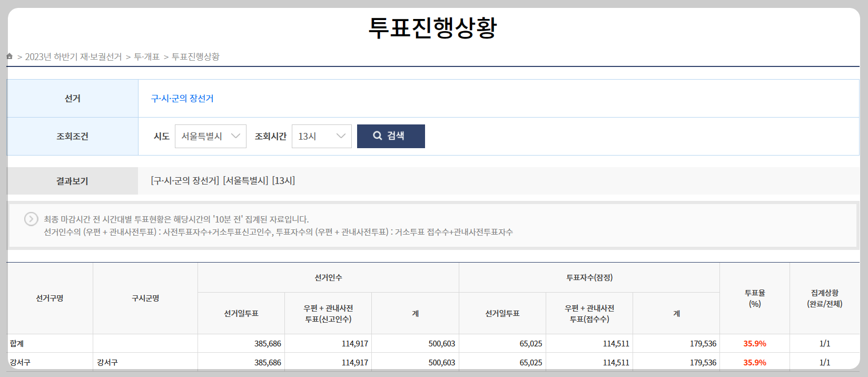Click the 투표진행상황 page title
Viewport: 868px width, 377px height.
coord(432,27)
